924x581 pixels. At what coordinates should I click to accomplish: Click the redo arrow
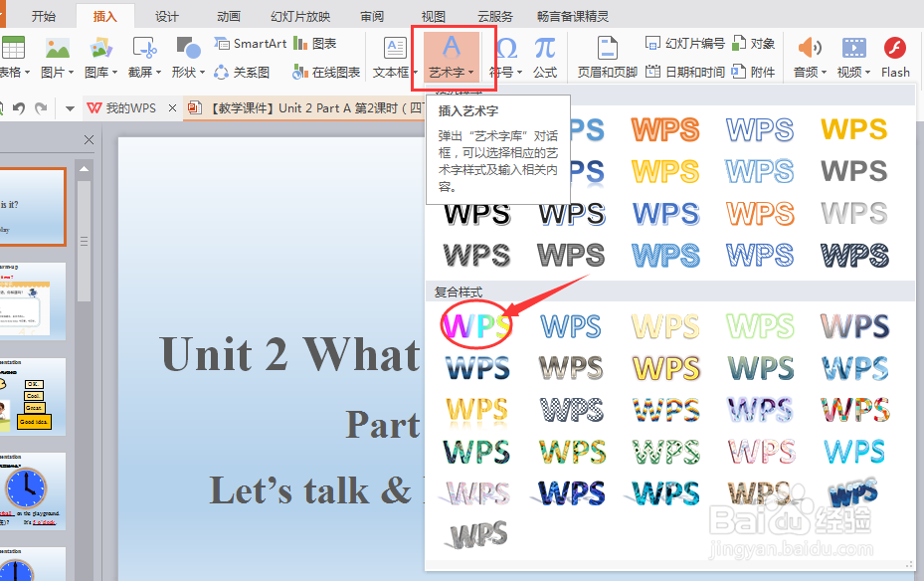[41, 108]
